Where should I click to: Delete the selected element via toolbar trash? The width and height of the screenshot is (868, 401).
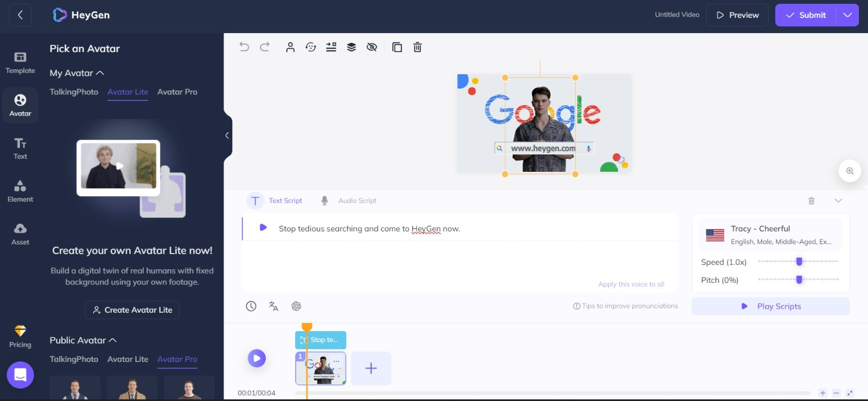pos(417,47)
